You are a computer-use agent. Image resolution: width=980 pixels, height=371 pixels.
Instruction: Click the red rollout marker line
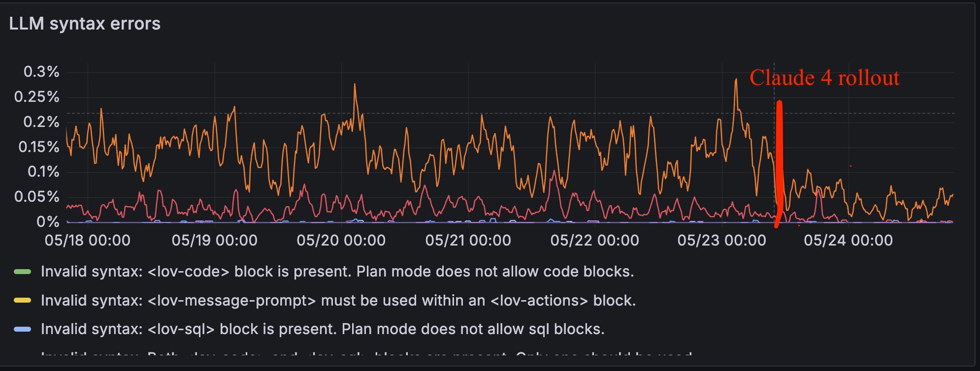779,162
